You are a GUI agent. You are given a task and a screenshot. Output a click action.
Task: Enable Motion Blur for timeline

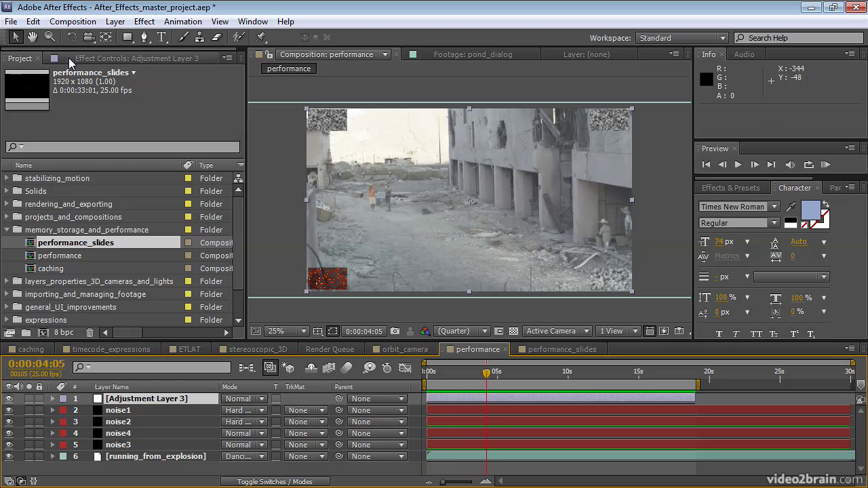(x=347, y=368)
